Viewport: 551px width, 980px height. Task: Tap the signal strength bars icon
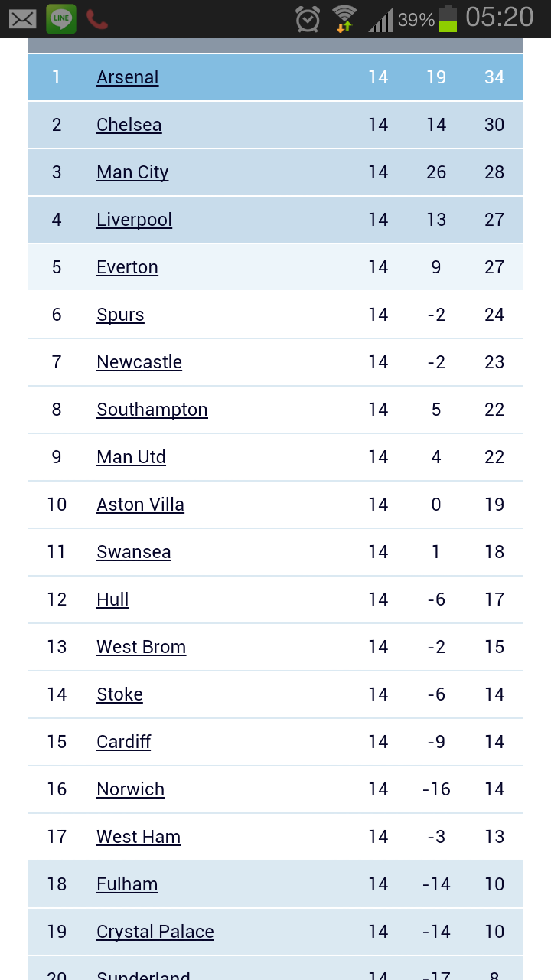(381, 20)
